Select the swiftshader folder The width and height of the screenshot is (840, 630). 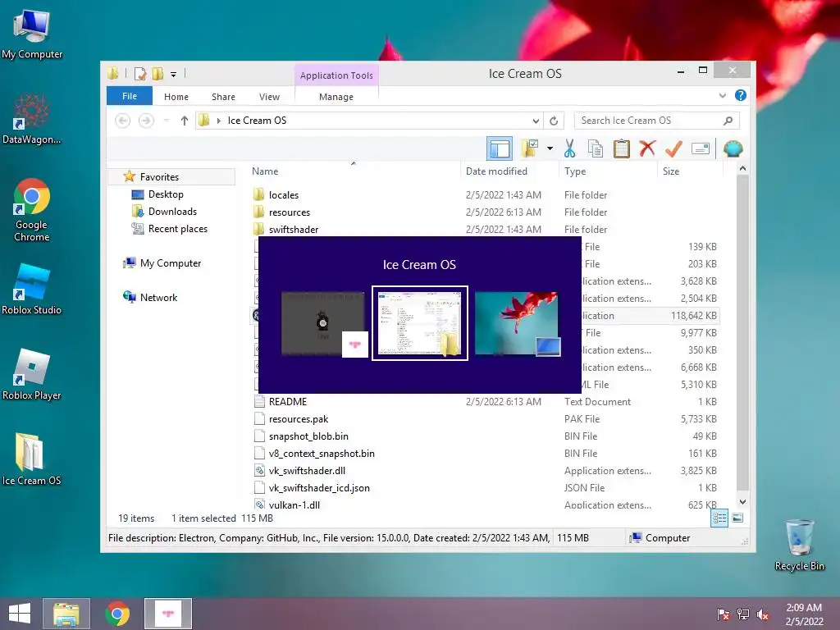click(293, 230)
